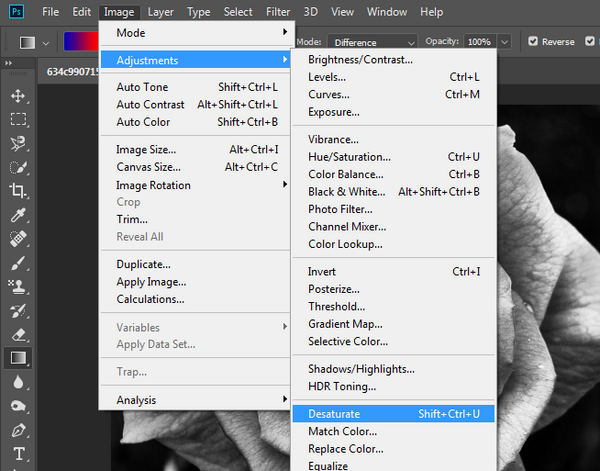Open the Filter menu

click(278, 12)
